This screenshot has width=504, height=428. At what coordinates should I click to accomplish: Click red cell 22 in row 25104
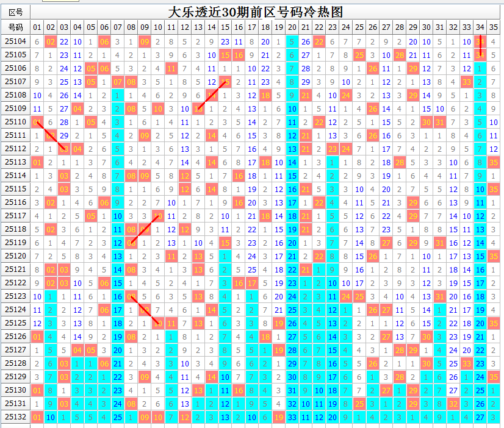pyautogui.click(x=319, y=41)
